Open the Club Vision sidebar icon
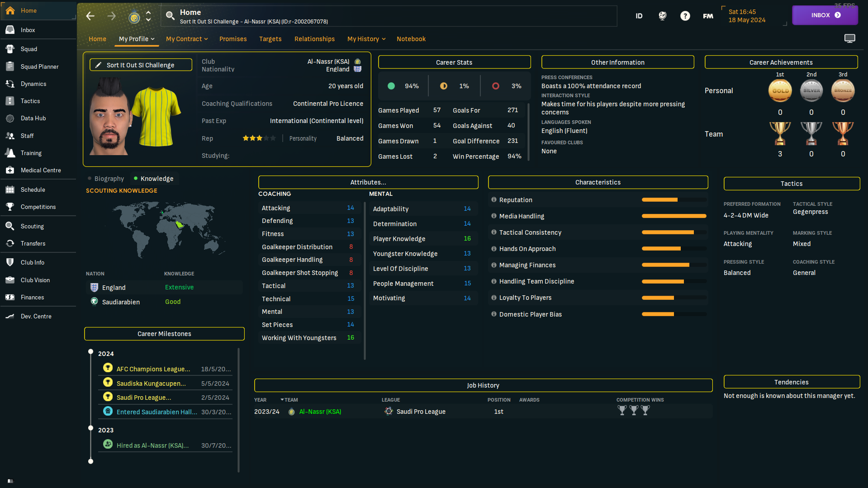 click(x=10, y=280)
